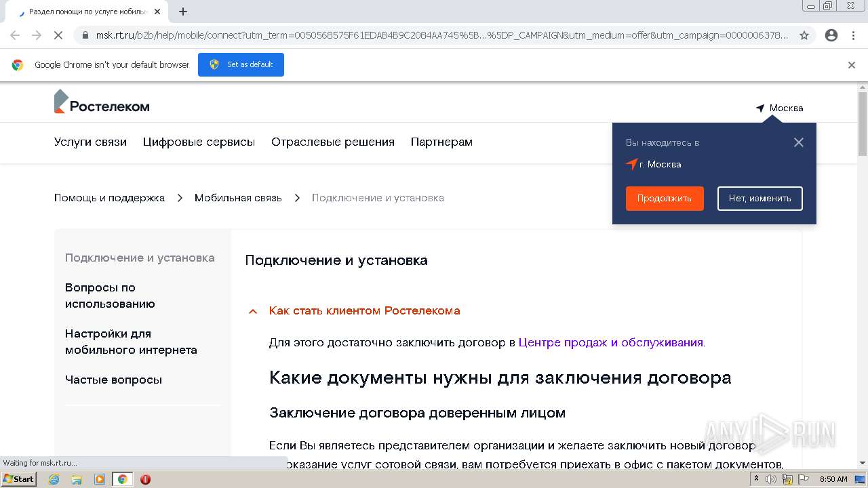Click the г. Москва city text
The image size is (868, 488).
660,164
